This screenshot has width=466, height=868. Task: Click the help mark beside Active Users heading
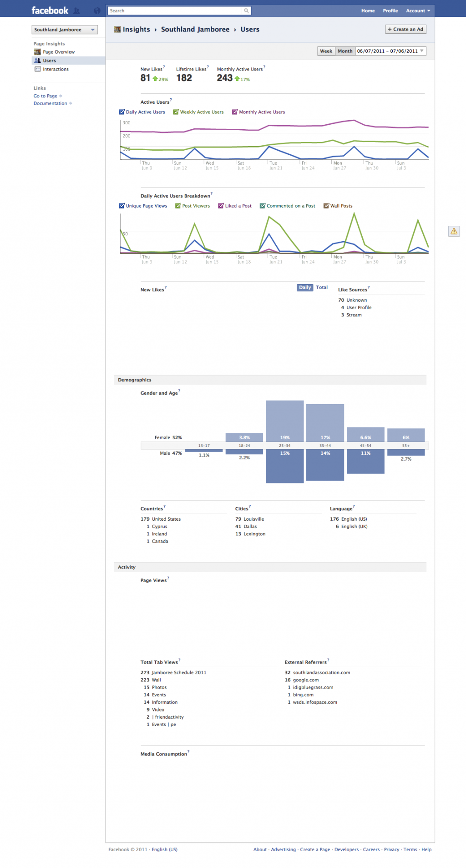(x=171, y=100)
